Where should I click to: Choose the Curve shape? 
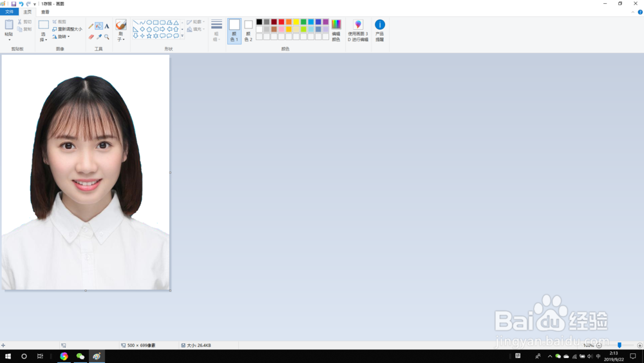142,23
